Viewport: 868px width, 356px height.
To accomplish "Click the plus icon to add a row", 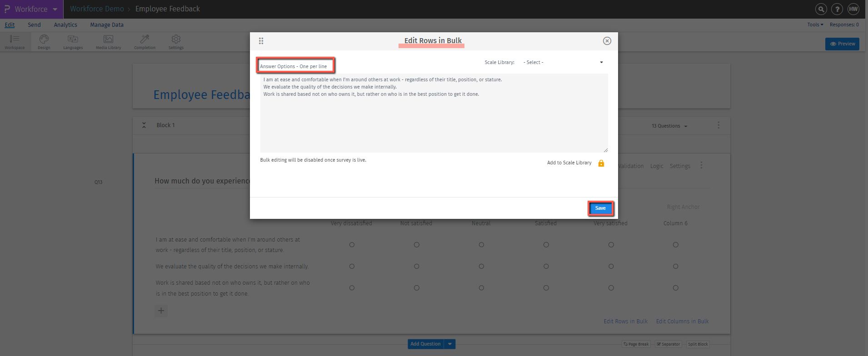I will [161, 311].
